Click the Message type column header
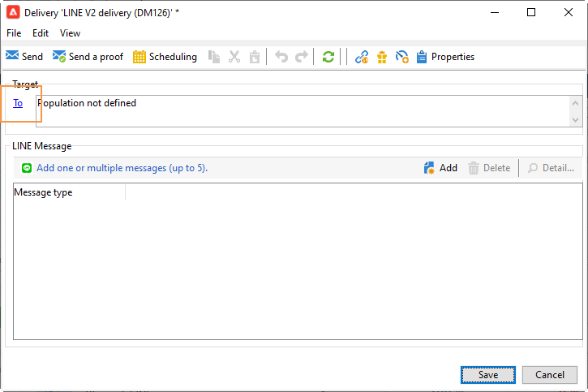 coord(69,192)
